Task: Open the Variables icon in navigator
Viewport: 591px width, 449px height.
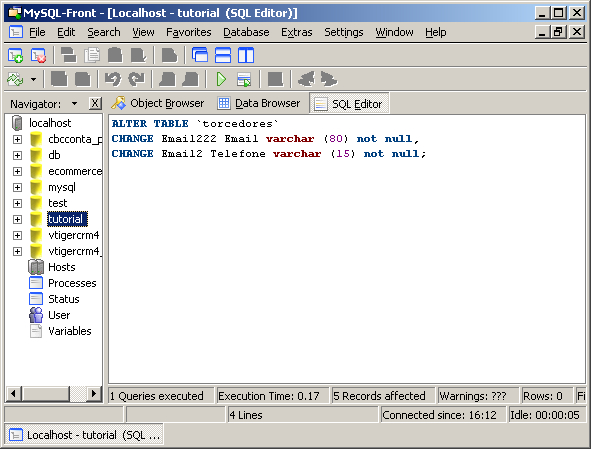Action: click(x=36, y=331)
